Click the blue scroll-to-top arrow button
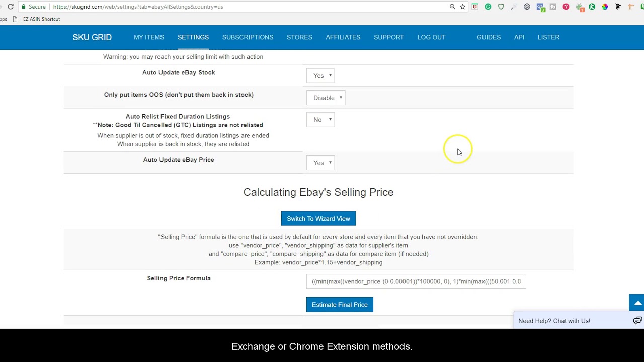Viewport: 644px width, 362px height. [637, 303]
